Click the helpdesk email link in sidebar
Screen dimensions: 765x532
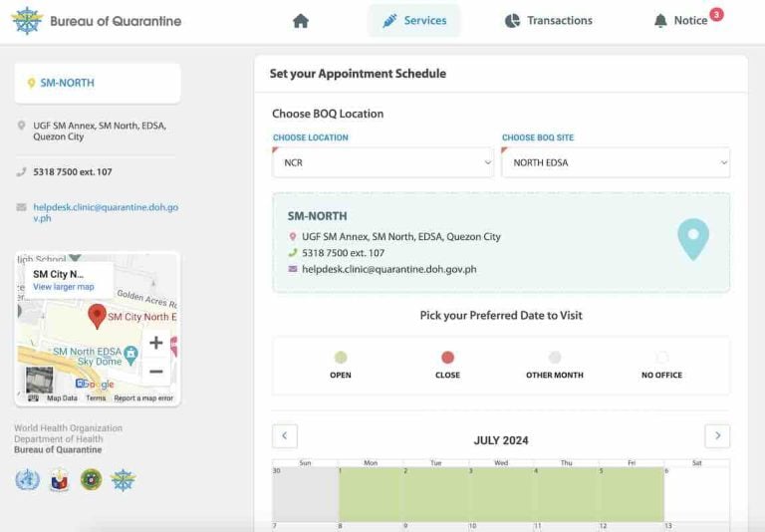point(98,212)
